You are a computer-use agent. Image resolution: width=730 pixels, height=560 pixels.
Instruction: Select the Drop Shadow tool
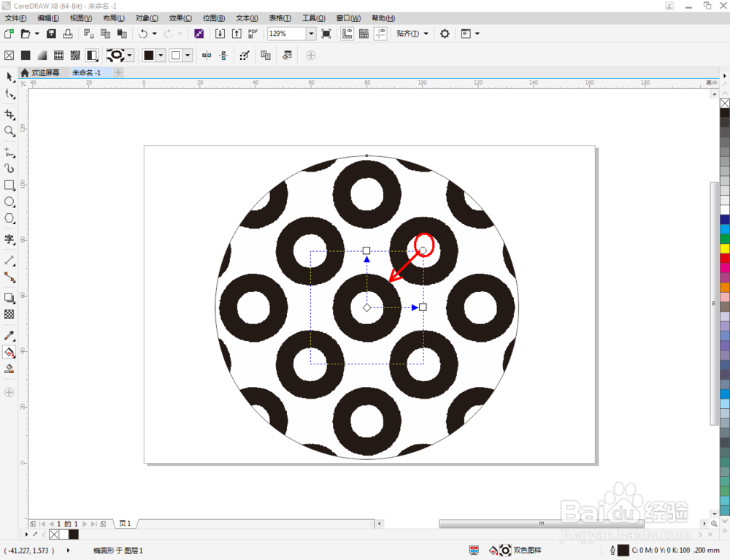(x=9, y=298)
